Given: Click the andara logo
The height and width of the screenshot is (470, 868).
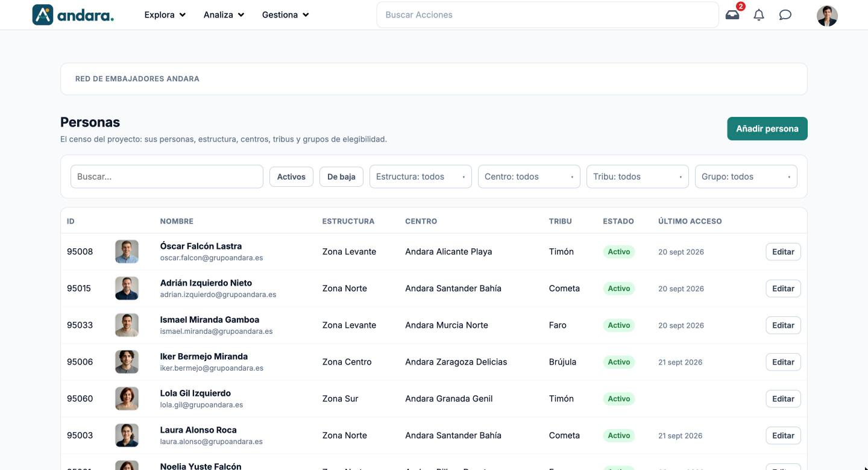Looking at the screenshot, I should click(x=73, y=15).
